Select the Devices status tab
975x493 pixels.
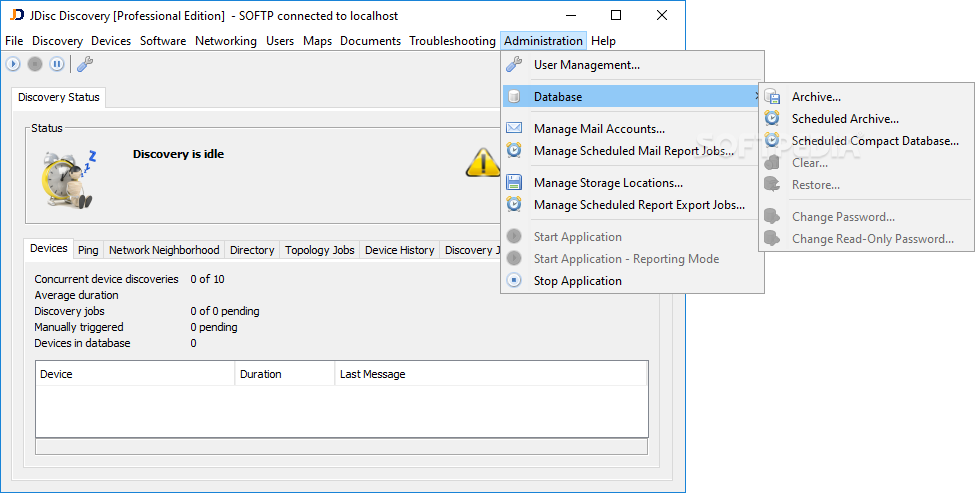pyautogui.click(x=49, y=249)
